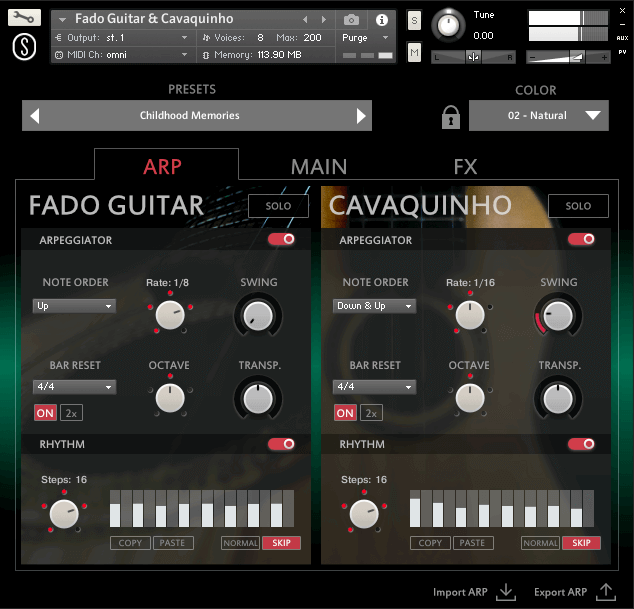Viewport: 634px width, 609px height.
Task: Click the Import ARP download arrow icon
Action: [x=506, y=592]
